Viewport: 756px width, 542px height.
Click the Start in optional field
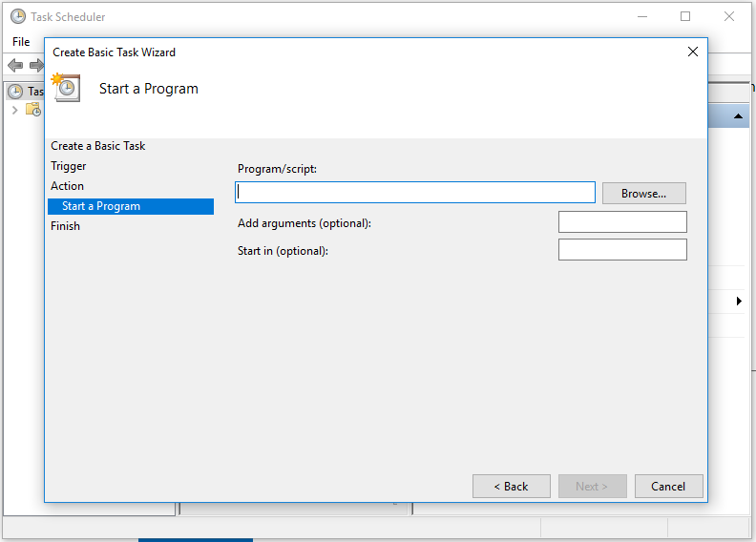pyautogui.click(x=622, y=250)
